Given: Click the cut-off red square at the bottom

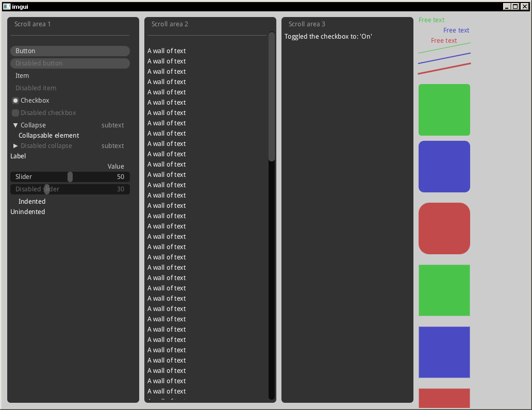Looking at the screenshot, I should point(444,398).
